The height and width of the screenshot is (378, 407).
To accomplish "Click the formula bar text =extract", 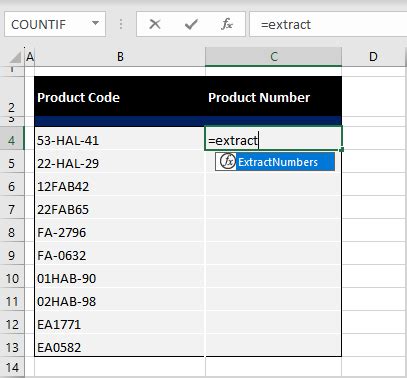I will point(286,25).
